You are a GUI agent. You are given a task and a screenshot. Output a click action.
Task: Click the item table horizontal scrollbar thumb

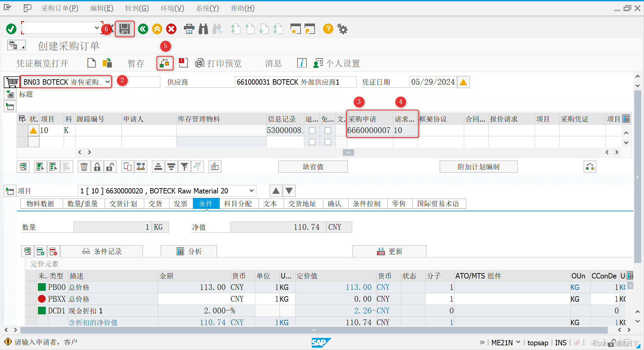tap(348, 152)
